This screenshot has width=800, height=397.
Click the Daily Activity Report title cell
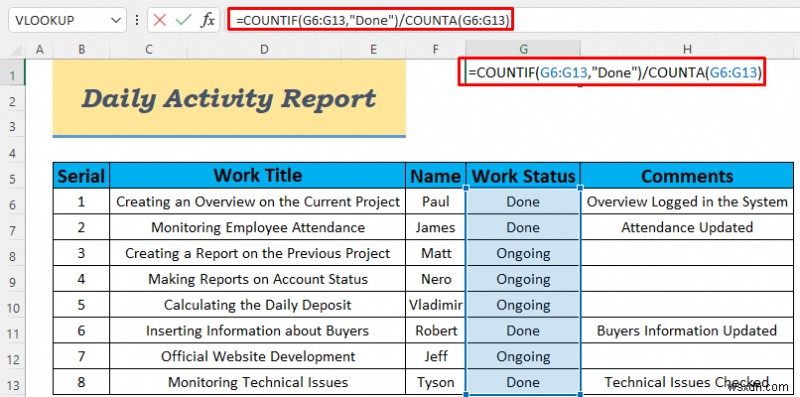(229, 98)
